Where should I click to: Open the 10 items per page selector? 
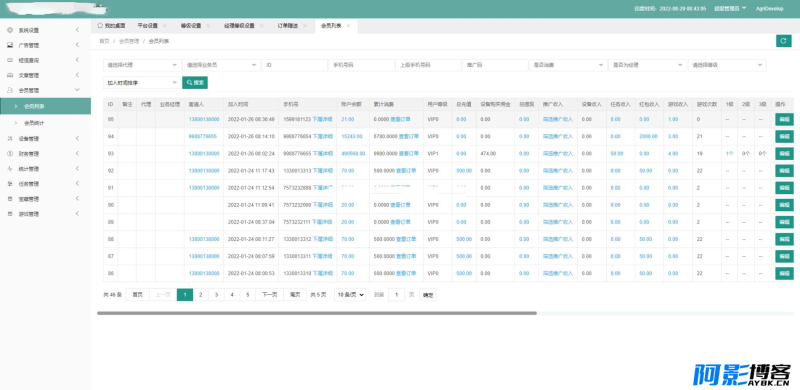pyautogui.click(x=350, y=295)
